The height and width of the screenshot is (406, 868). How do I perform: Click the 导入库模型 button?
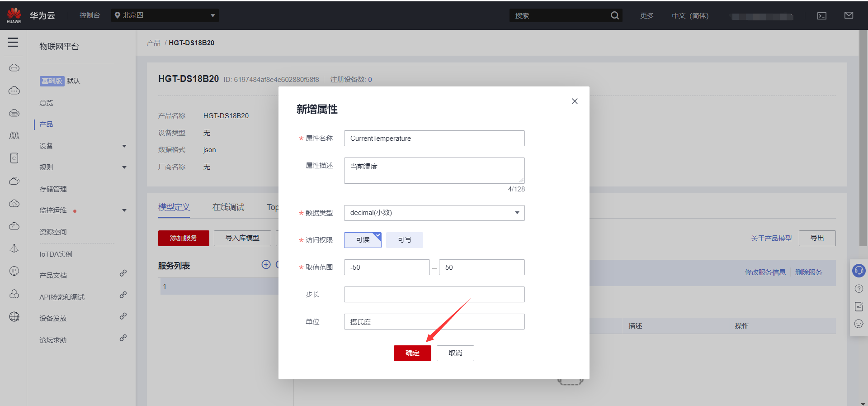(x=242, y=238)
